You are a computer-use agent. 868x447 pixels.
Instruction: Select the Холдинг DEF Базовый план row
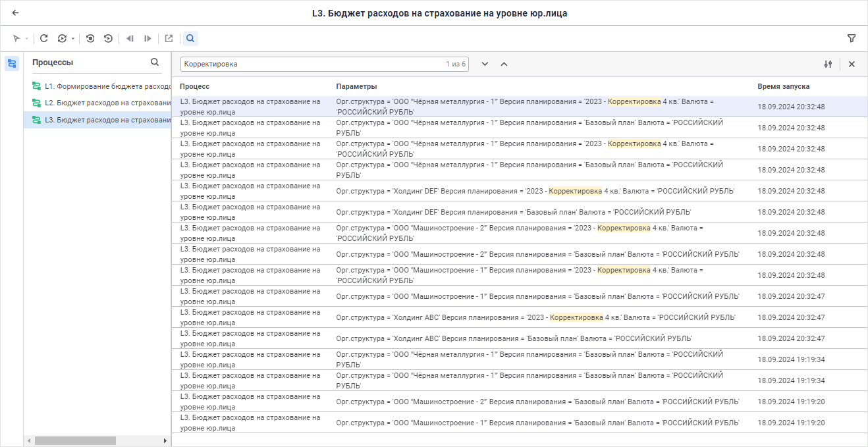click(x=514, y=212)
